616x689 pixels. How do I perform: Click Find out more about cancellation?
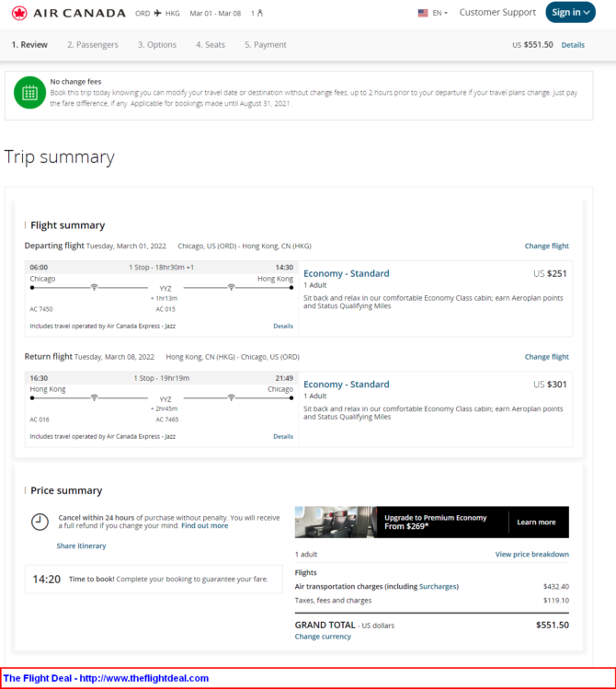pyautogui.click(x=205, y=525)
